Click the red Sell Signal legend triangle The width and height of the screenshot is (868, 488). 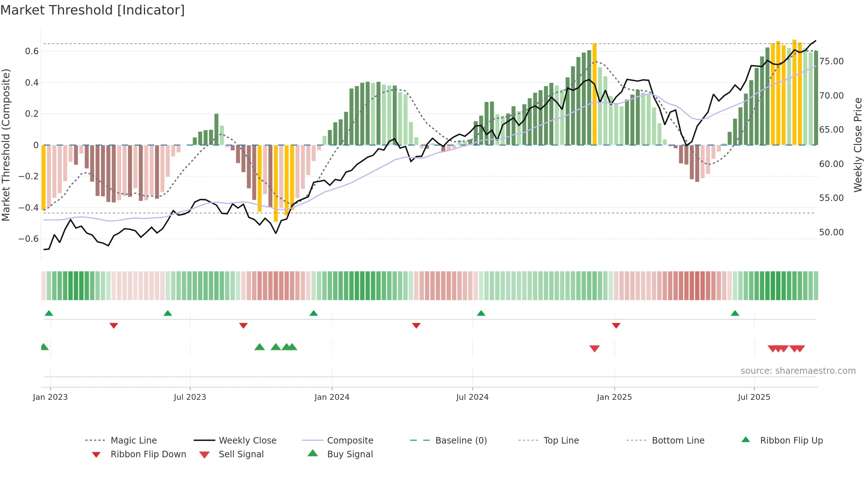204,455
